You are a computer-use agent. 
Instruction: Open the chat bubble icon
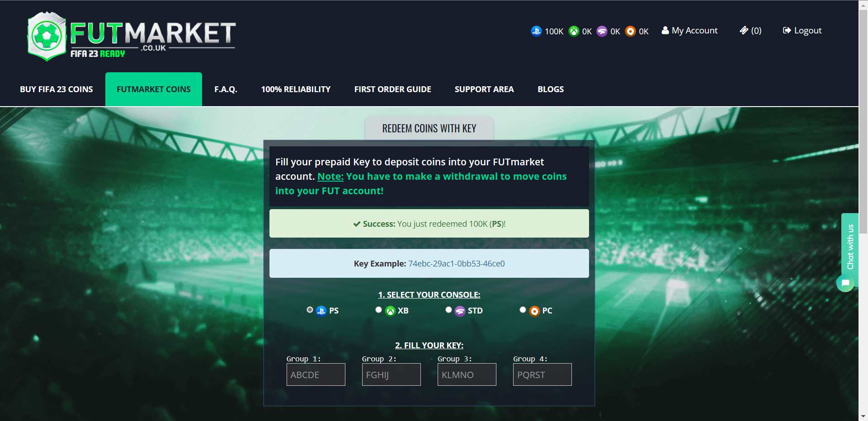845,283
